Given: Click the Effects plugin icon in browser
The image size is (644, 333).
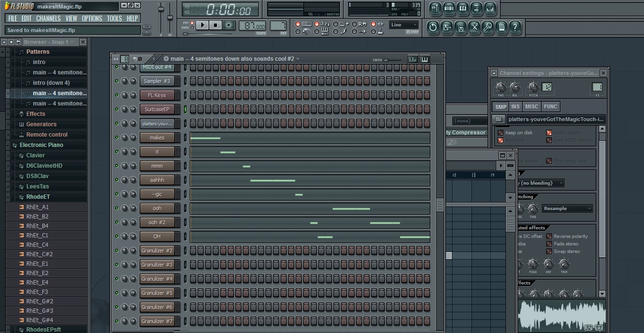Looking at the screenshot, I should pos(21,114).
